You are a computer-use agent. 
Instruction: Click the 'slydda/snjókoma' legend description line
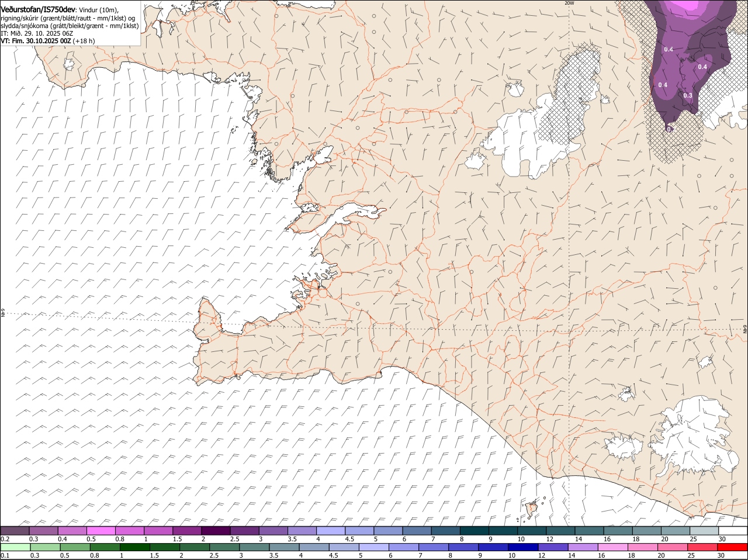(x=70, y=26)
